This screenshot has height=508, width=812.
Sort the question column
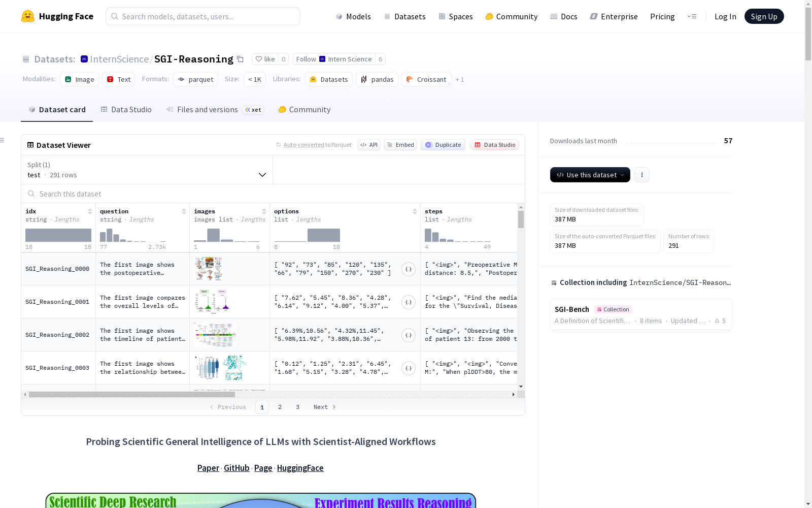tap(184, 211)
